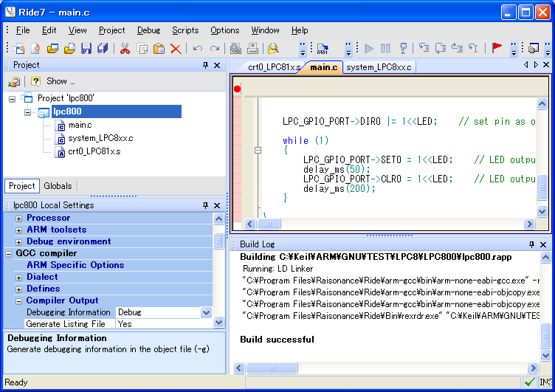Click the Print Preview icon
The height and width of the screenshot is (392, 555).
(235, 48)
